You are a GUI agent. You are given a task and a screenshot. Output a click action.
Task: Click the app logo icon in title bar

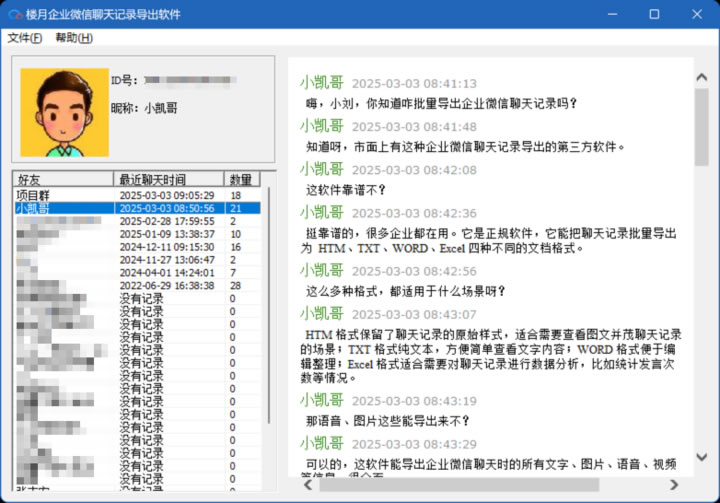click(15, 14)
